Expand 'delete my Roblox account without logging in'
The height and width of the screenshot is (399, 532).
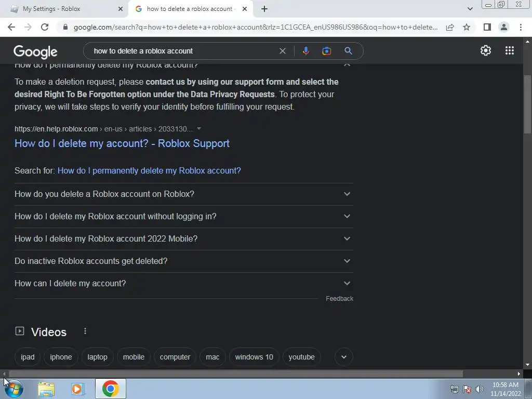[183, 217]
